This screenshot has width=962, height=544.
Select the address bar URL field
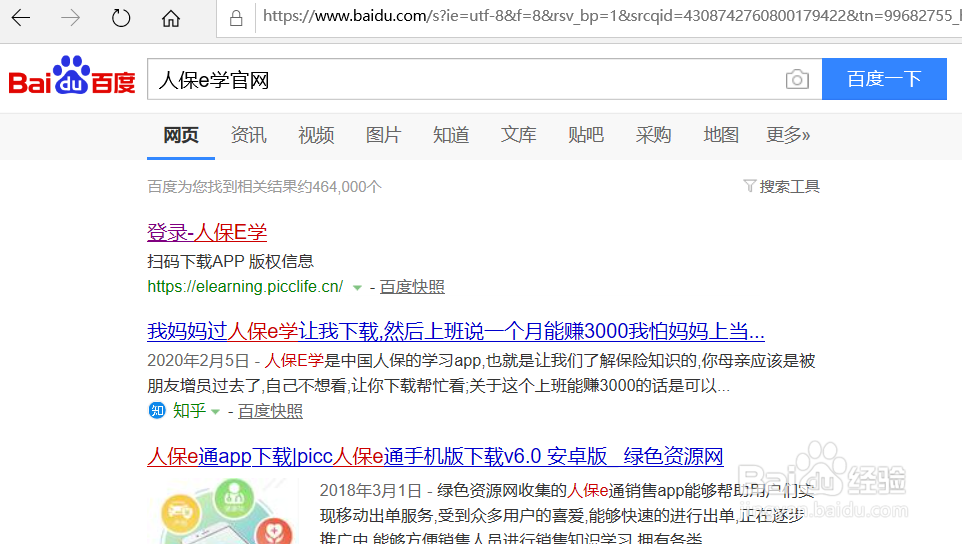coord(609,17)
